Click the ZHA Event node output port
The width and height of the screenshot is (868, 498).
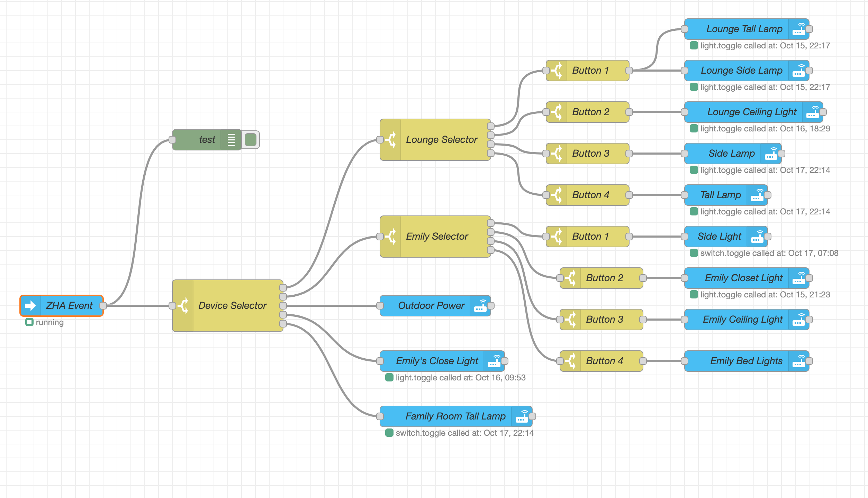103,306
